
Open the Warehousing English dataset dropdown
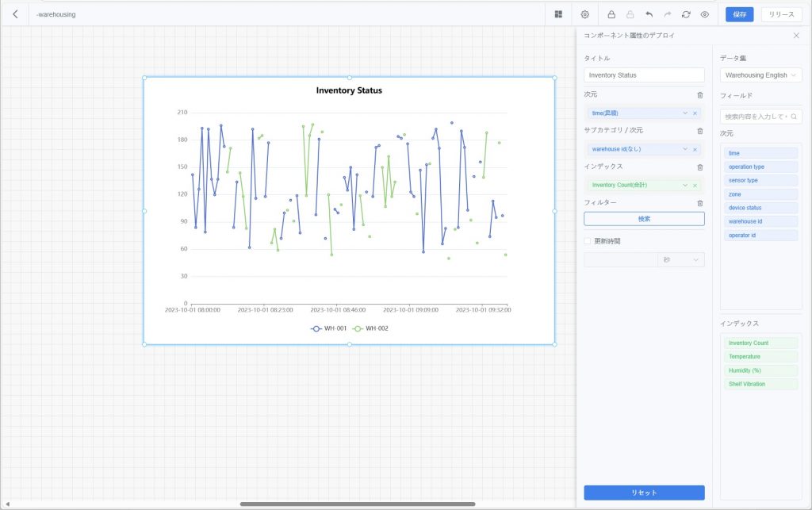[760, 75]
